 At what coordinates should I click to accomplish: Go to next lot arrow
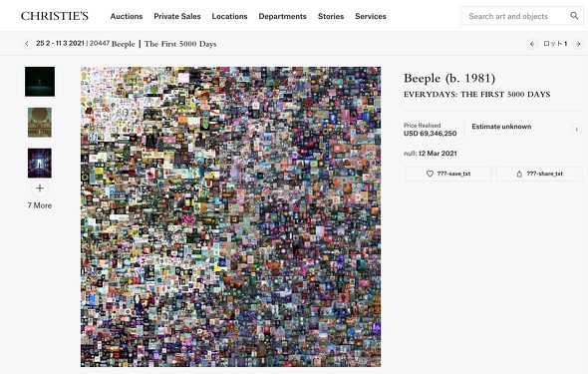(578, 44)
